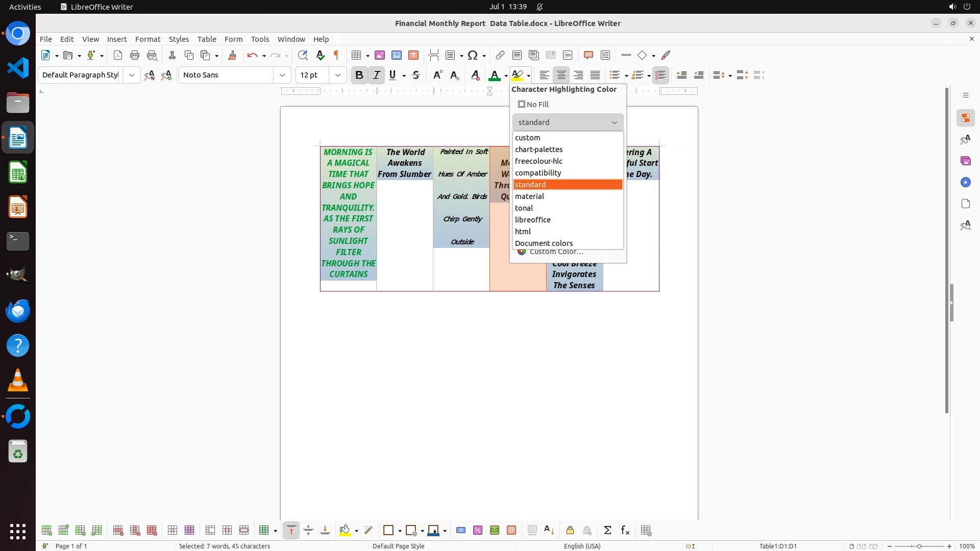Click the Export as PDF icon
The width and height of the screenshot is (980, 551).
tap(118, 55)
